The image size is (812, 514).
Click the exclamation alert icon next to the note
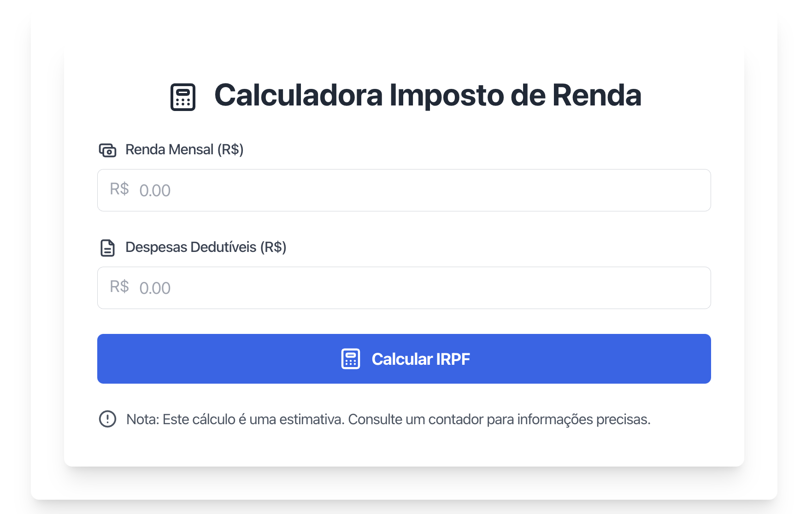point(107,419)
